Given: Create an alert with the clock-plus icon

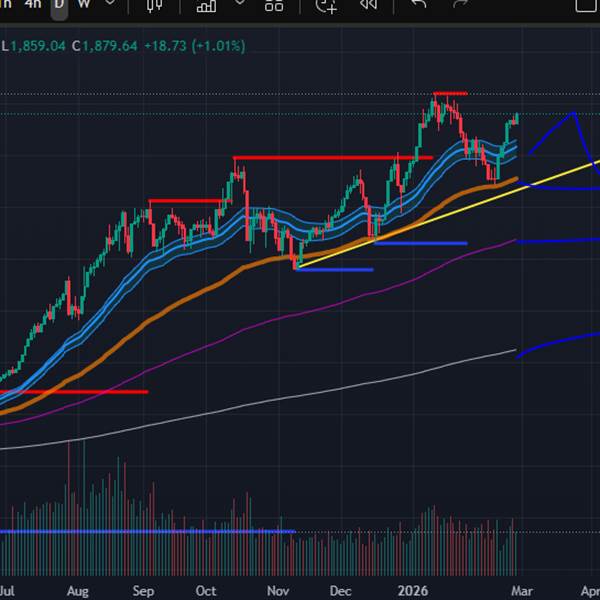Looking at the screenshot, I should point(326,6).
